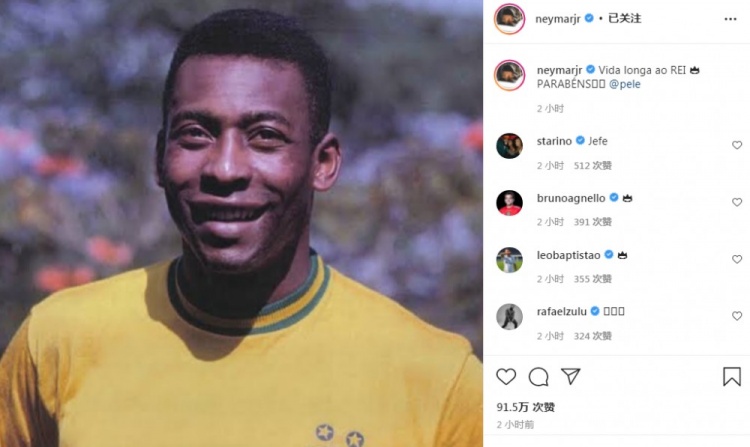
Task: Click the 已关注 following button
Action: click(x=624, y=18)
